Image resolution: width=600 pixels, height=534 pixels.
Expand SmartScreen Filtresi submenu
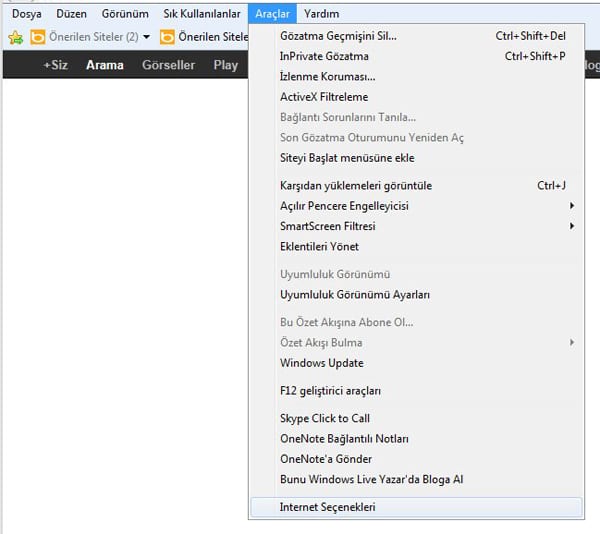(x=416, y=226)
